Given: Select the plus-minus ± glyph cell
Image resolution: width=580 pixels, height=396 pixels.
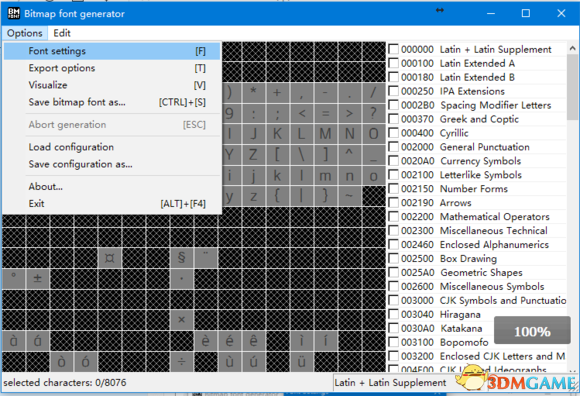Looking at the screenshot, I should (x=37, y=278).
